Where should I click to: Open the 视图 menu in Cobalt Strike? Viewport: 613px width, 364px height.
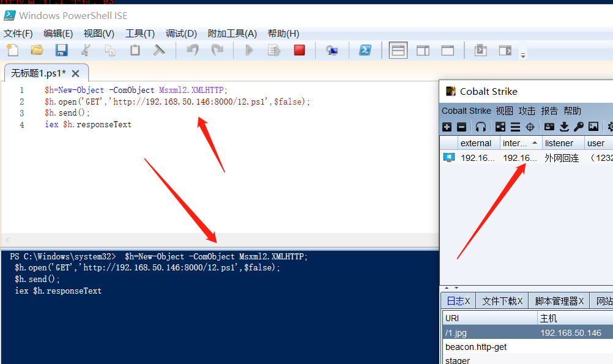[x=504, y=111]
